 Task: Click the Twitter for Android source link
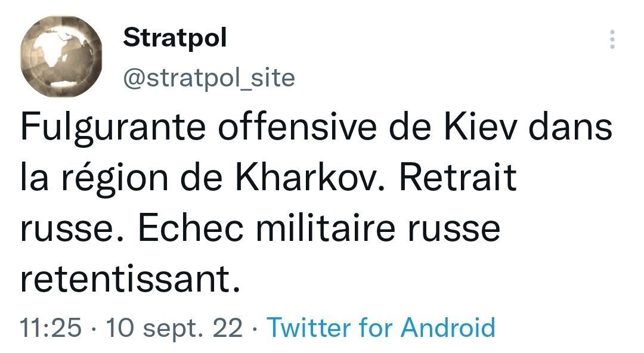[380, 328]
